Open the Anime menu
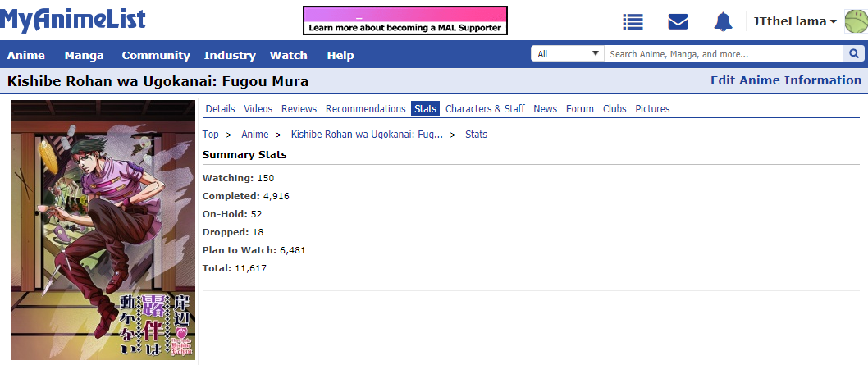 pyautogui.click(x=26, y=55)
